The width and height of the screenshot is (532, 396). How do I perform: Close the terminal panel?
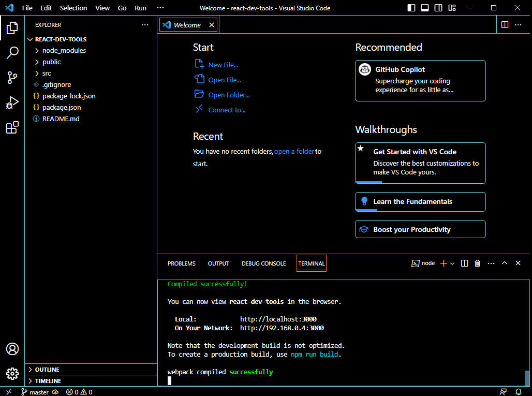tap(518, 263)
